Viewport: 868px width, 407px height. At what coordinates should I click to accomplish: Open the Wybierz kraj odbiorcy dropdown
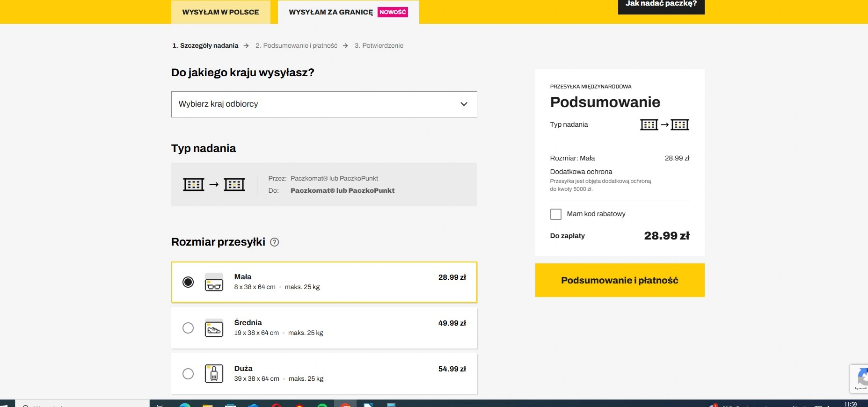tap(324, 104)
